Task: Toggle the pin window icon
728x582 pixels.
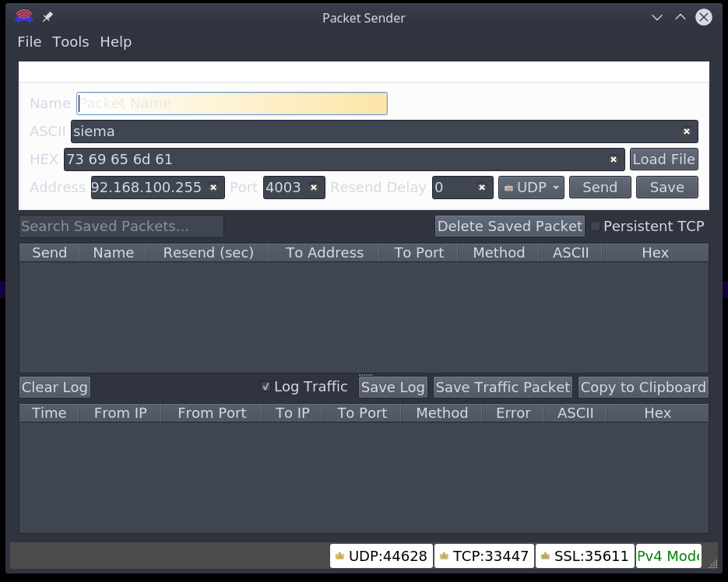Action: [x=47, y=17]
